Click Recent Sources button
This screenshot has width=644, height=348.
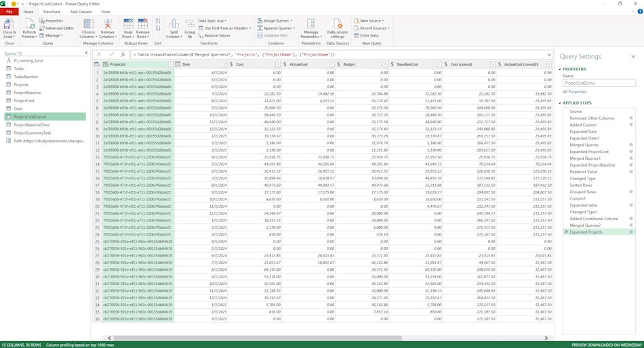click(x=371, y=28)
